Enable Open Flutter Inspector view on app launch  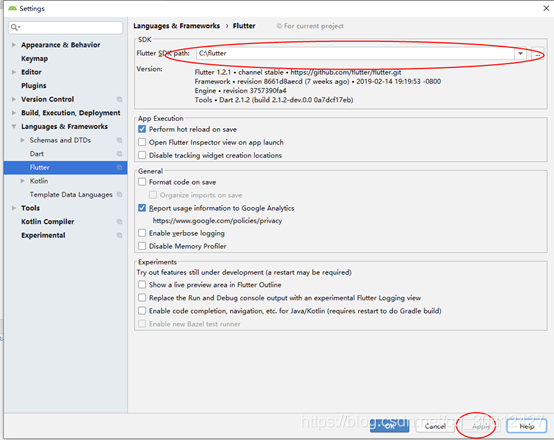pyautogui.click(x=142, y=142)
